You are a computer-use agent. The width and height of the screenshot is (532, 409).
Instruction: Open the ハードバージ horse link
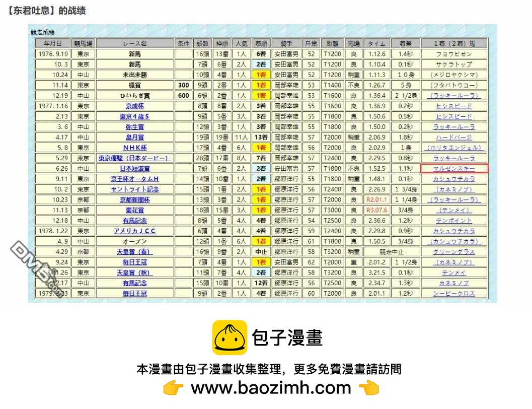tap(454, 137)
